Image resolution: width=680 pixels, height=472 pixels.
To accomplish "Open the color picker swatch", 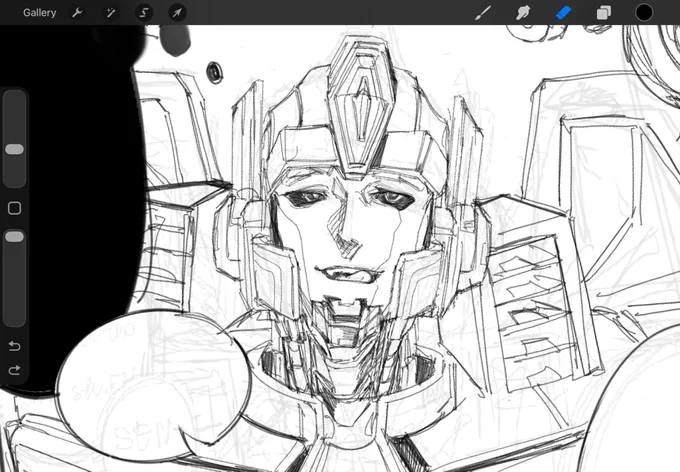I will coord(644,13).
